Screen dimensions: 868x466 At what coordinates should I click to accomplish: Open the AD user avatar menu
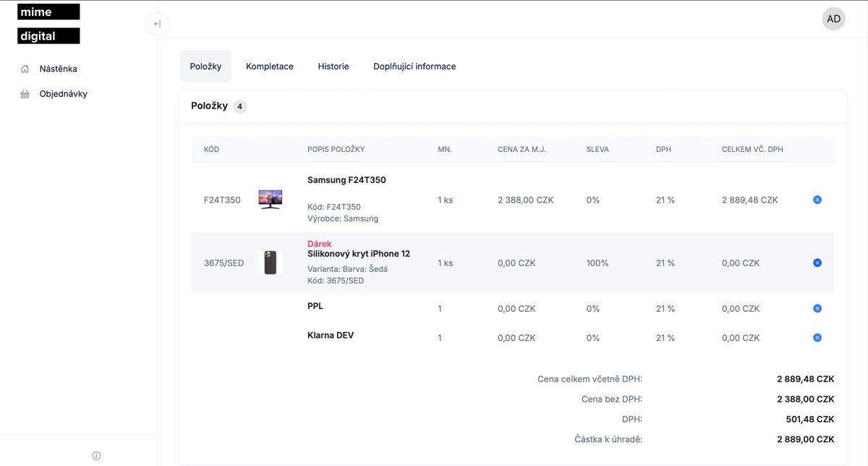pyautogui.click(x=833, y=19)
